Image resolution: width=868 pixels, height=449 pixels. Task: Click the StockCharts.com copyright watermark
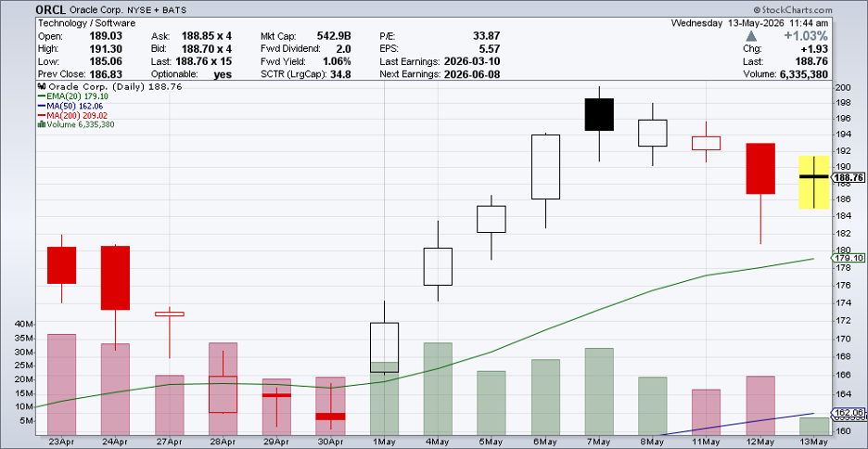coord(792,10)
